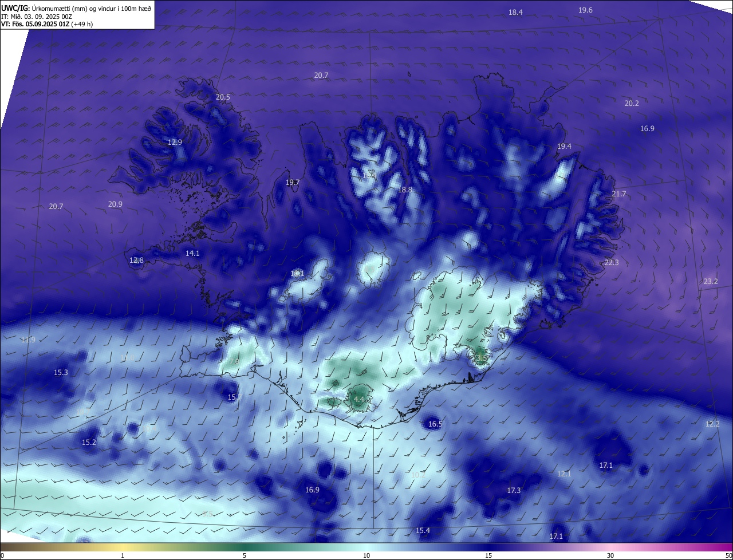The width and height of the screenshot is (733, 560).
Task: Click the 21.7 value off the east coast
Action: [x=619, y=194]
